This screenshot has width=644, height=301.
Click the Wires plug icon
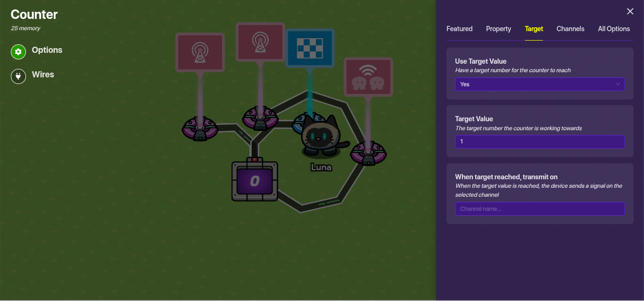tap(18, 76)
